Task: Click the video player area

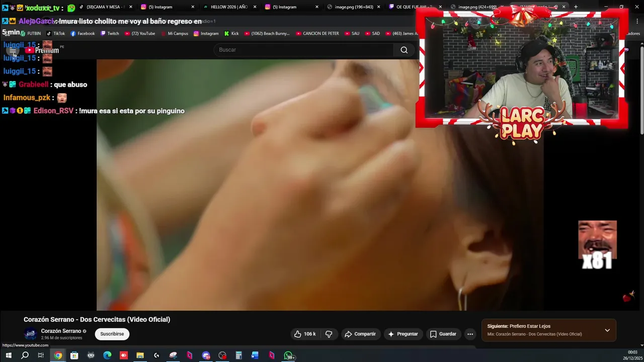Action: 320,185
